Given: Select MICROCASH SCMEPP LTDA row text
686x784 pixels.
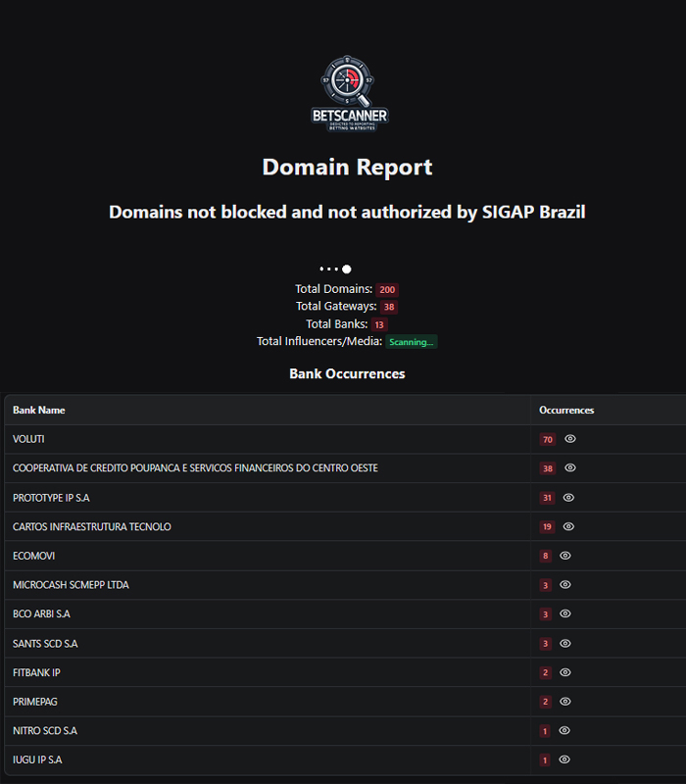Looking at the screenshot, I should point(71,585).
